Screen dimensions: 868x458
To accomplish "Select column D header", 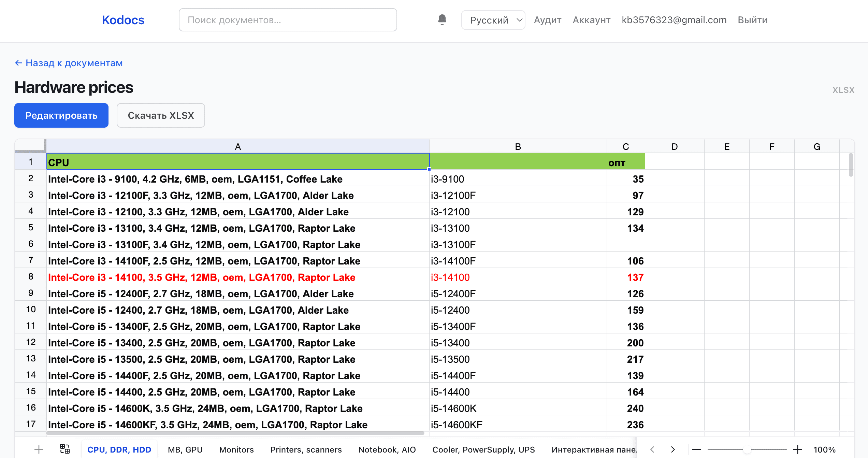I will tap(675, 146).
